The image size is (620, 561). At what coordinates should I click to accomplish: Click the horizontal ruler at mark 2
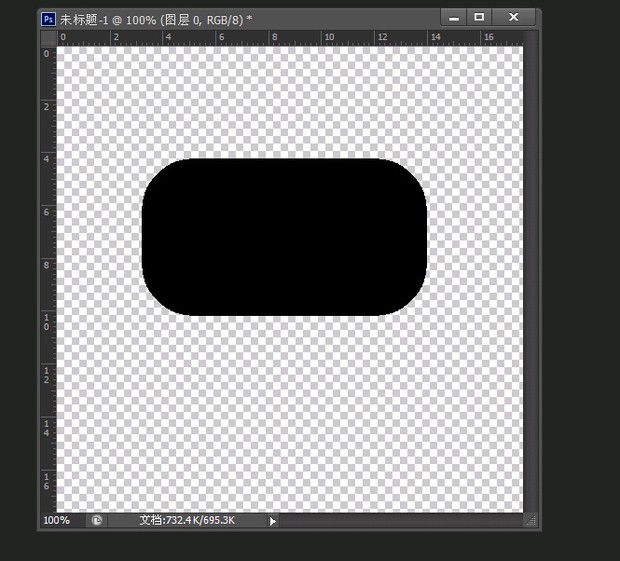(x=115, y=38)
